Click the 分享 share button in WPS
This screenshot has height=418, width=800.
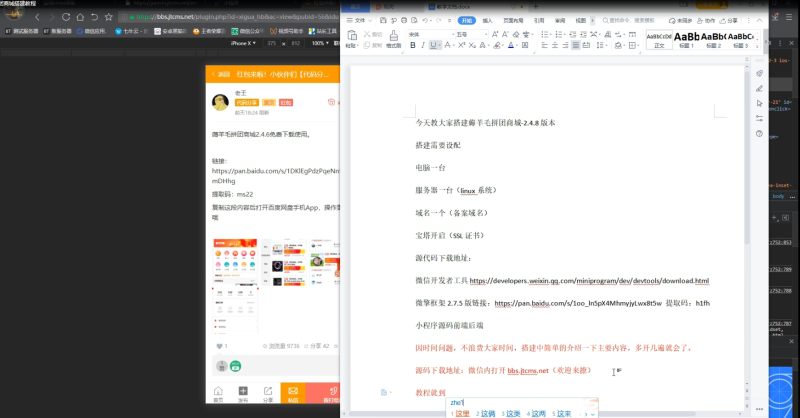tap(729, 20)
